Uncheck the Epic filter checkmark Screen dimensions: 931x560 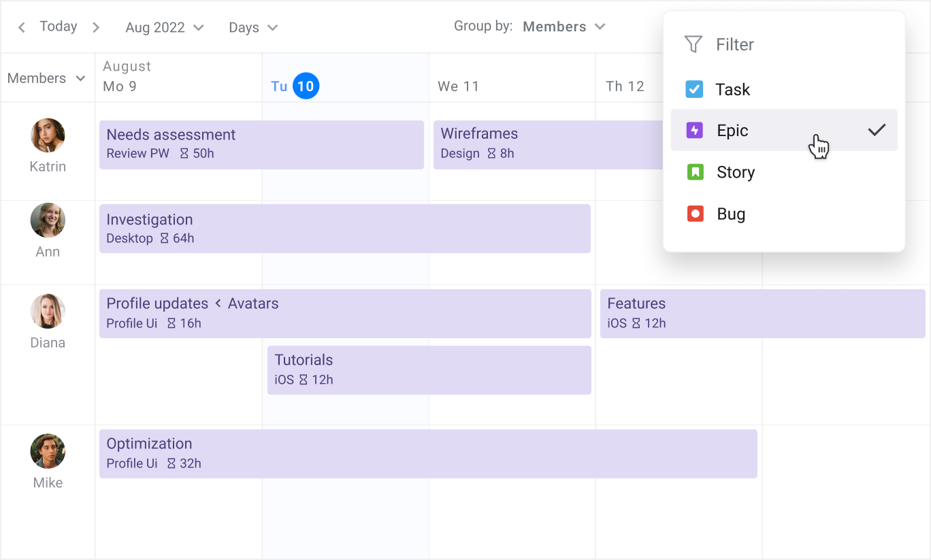click(x=877, y=130)
